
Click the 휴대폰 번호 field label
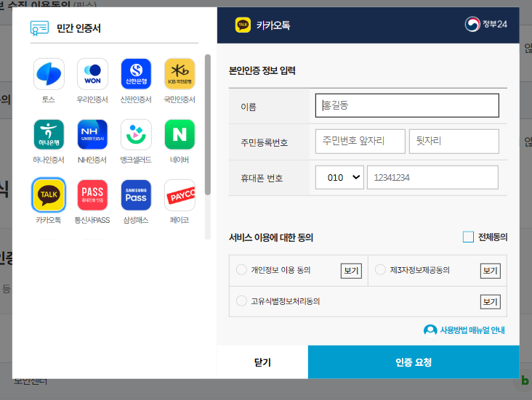(x=262, y=178)
